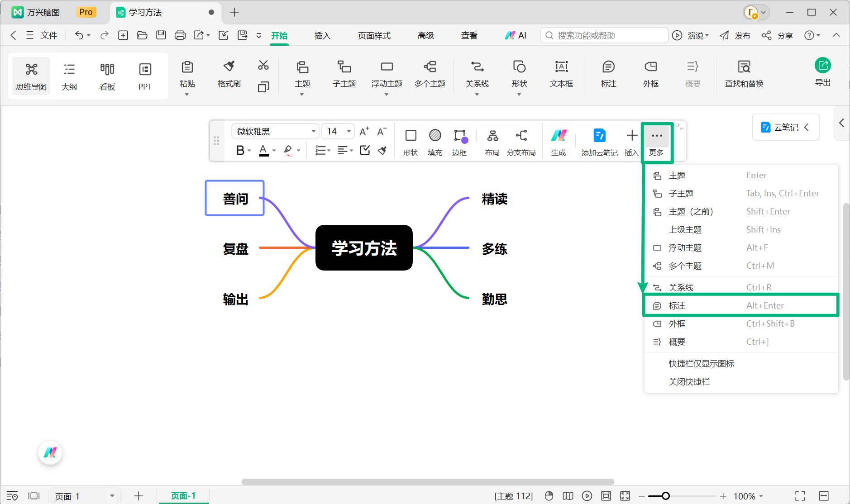Insert Multiple Topics (多个主题) from ribbon
Image resolution: width=850 pixels, height=504 pixels.
pos(430,74)
